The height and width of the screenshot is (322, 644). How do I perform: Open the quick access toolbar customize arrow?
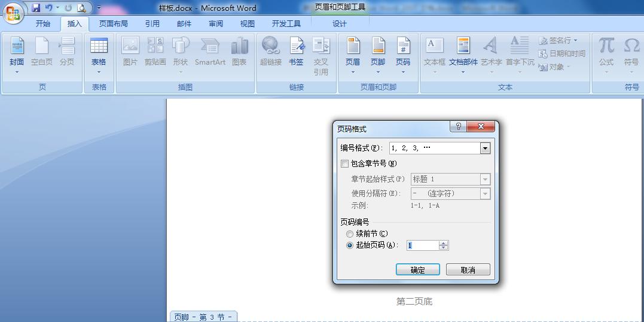(99, 7)
